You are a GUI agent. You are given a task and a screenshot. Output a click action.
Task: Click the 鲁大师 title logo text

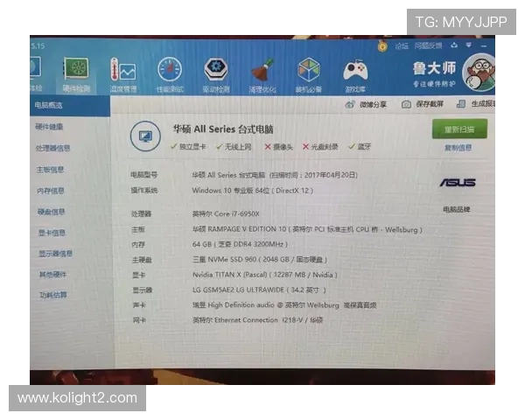[434, 68]
